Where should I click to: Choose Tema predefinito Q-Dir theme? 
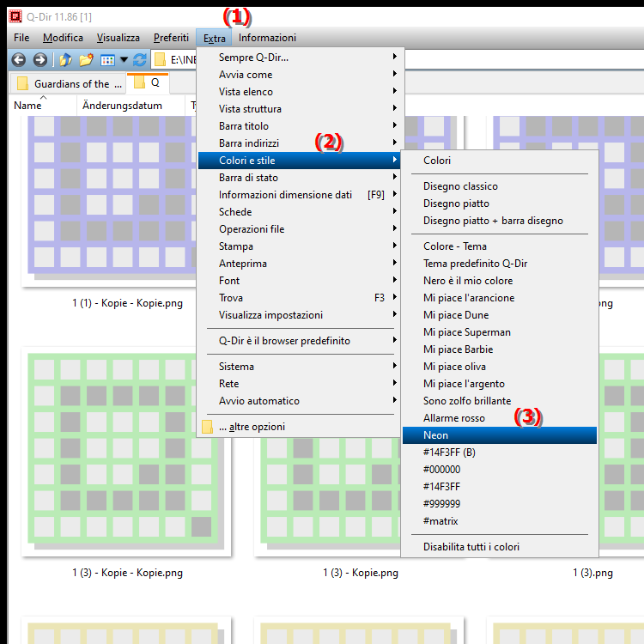coord(500,264)
